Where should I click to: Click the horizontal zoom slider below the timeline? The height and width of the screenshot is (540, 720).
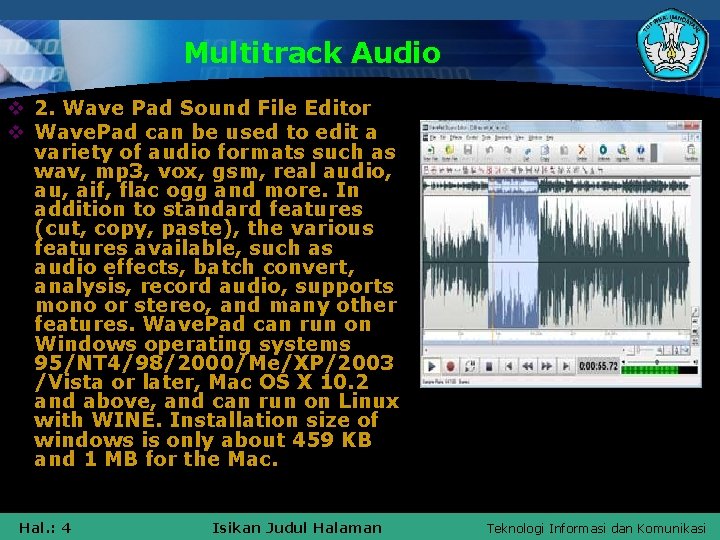645,350
